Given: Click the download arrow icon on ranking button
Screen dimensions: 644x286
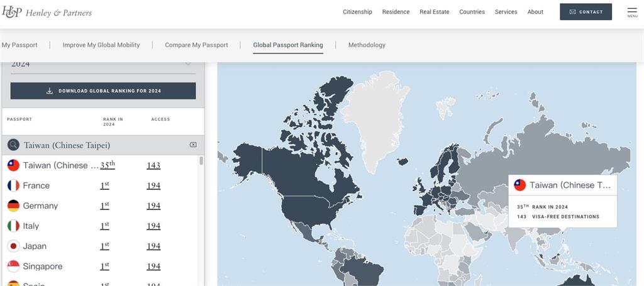Looking at the screenshot, I should 50,91.
